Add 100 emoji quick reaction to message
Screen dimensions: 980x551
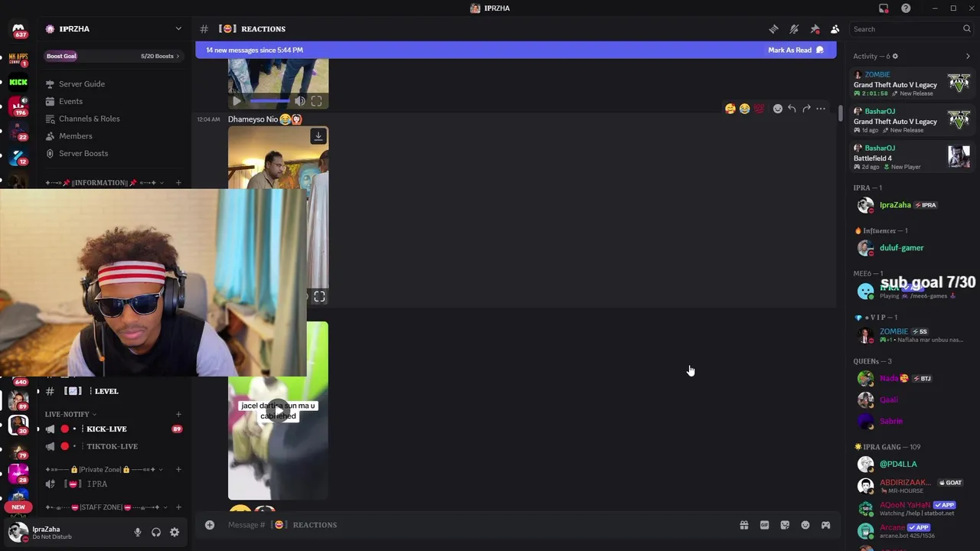point(759,109)
